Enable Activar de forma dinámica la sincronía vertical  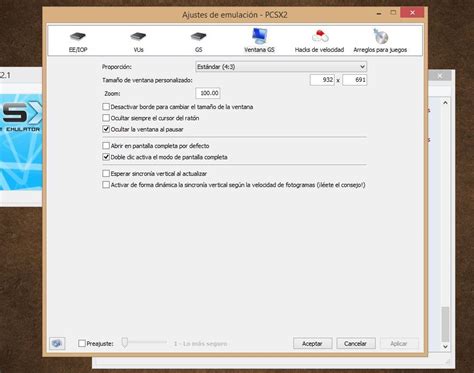pyautogui.click(x=106, y=185)
